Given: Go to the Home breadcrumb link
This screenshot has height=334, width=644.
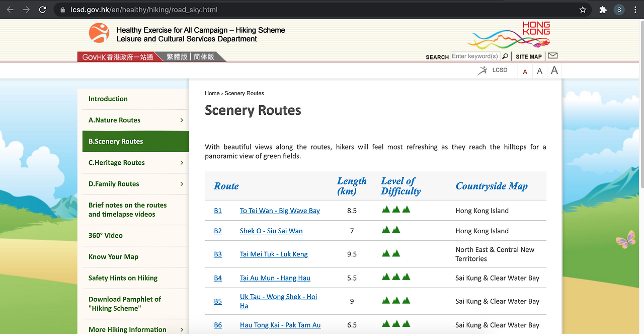Looking at the screenshot, I should point(211,93).
